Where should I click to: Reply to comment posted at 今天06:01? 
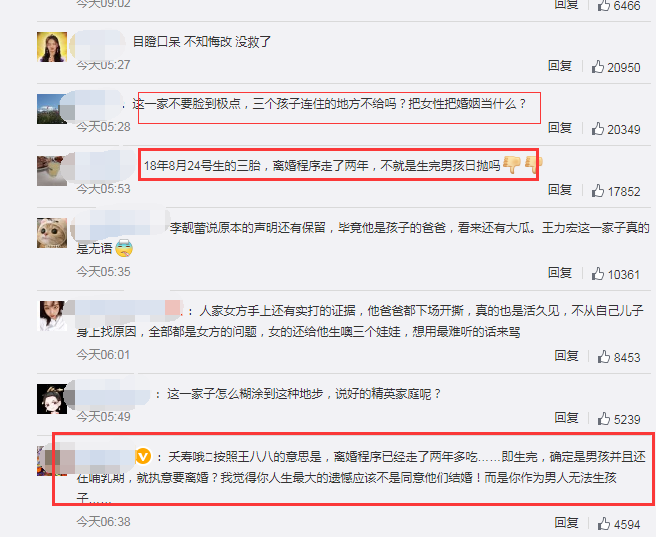pyautogui.click(x=566, y=356)
